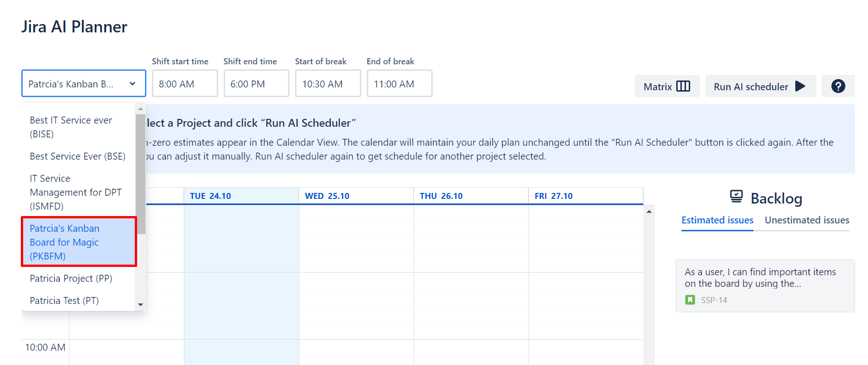Open the SSP-14 backlog issue card

pyautogui.click(x=765, y=286)
